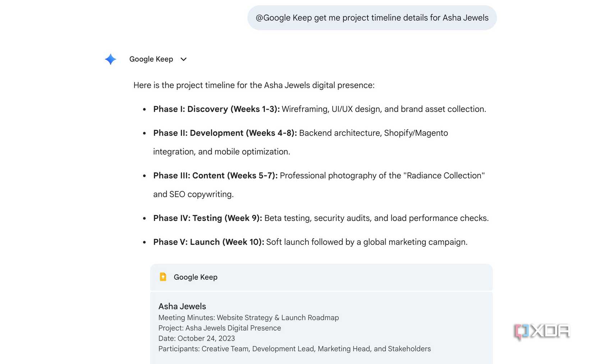Click 'Phase III: Content (Weeks 5-7)' text
Screen dimensions: 593x364
click(215, 175)
